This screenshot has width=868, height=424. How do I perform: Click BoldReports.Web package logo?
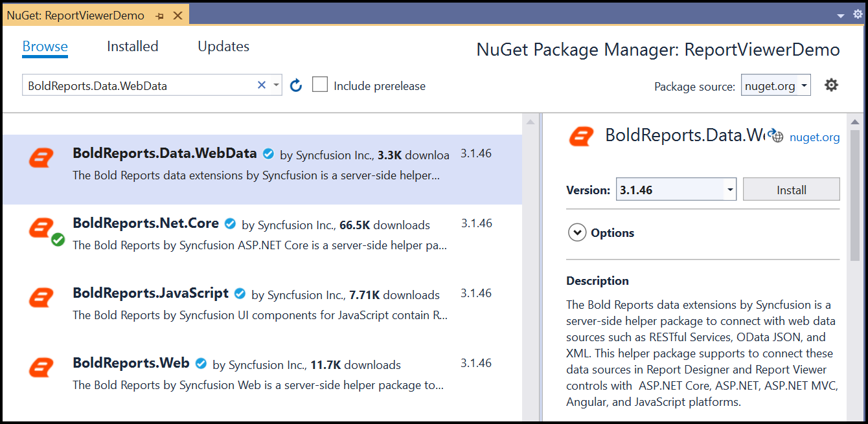pos(41,367)
